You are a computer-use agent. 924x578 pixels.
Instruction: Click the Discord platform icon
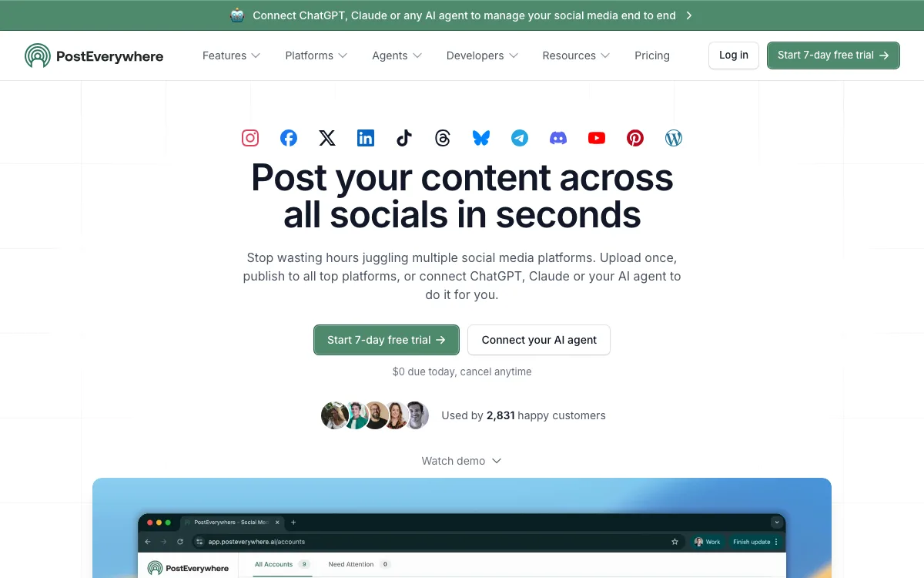(558, 138)
